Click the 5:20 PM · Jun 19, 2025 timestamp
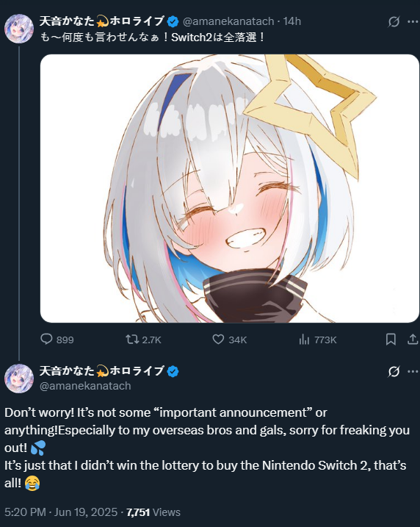 [x=61, y=512]
